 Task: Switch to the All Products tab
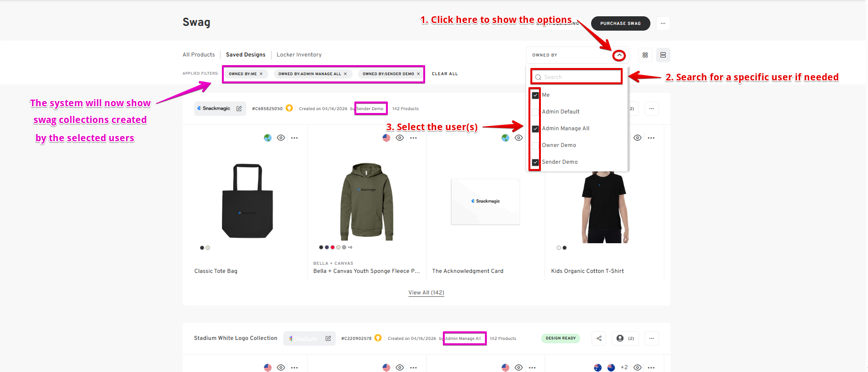198,55
